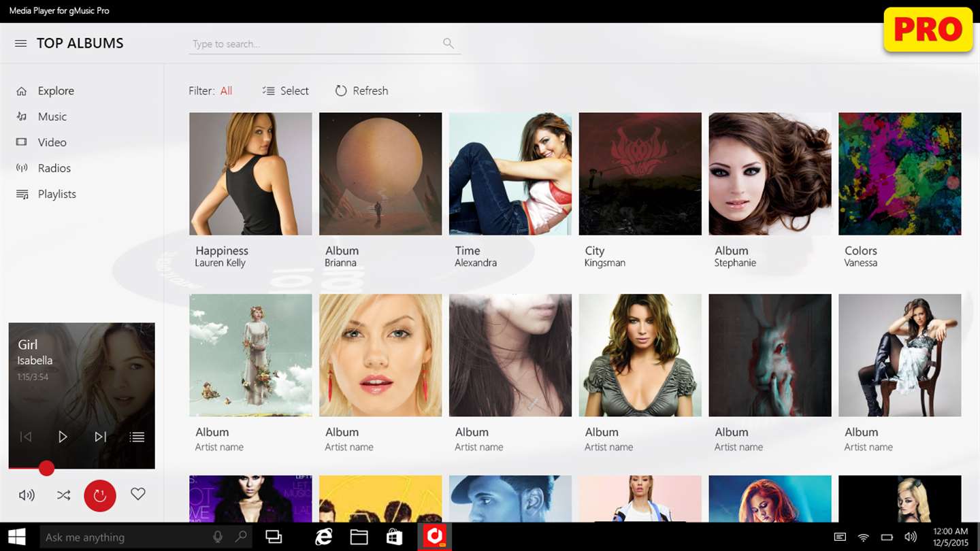Click the PRO badge

928,29
